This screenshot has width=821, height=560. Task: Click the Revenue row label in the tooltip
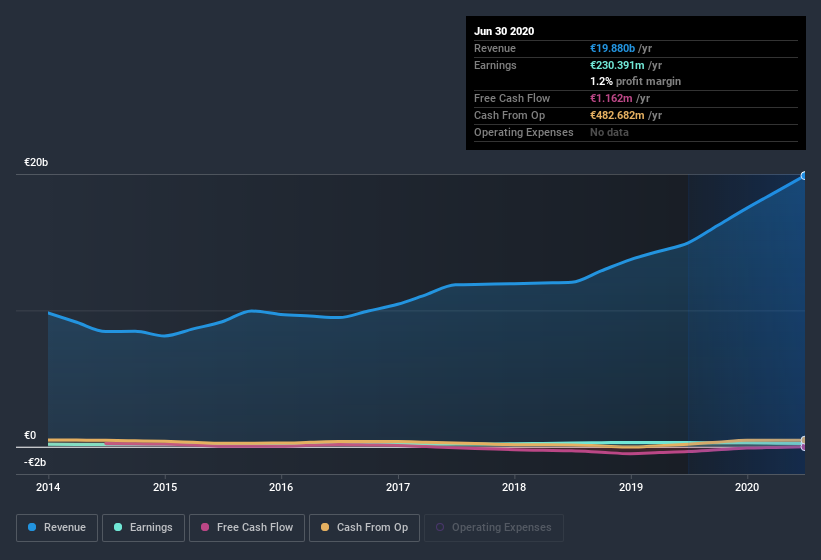click(x=495, y=48)
